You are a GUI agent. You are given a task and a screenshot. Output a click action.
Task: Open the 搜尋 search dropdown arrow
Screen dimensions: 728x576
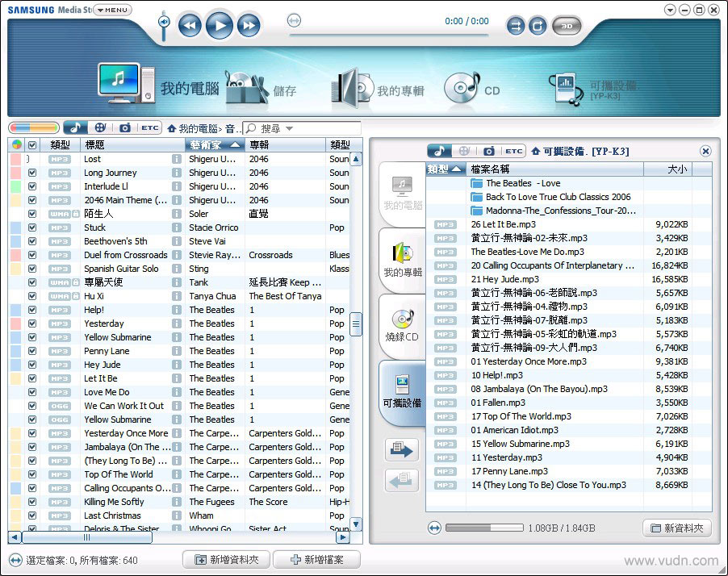coord(289,128)
